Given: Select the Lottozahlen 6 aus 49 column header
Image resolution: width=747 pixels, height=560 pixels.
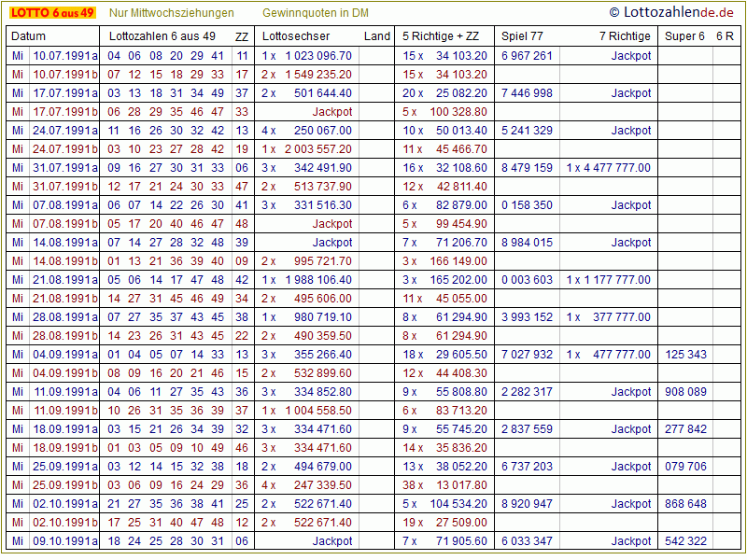Looking at the screenshot, I should pos(162,36).
